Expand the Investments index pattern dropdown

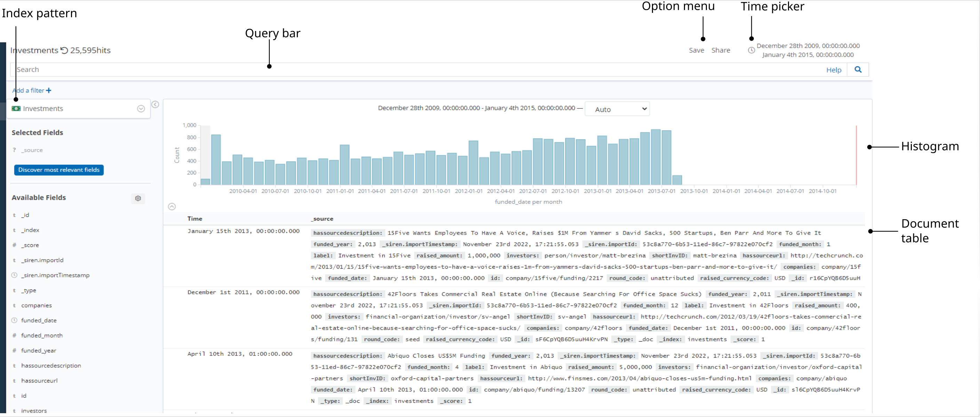click(141, 109)
